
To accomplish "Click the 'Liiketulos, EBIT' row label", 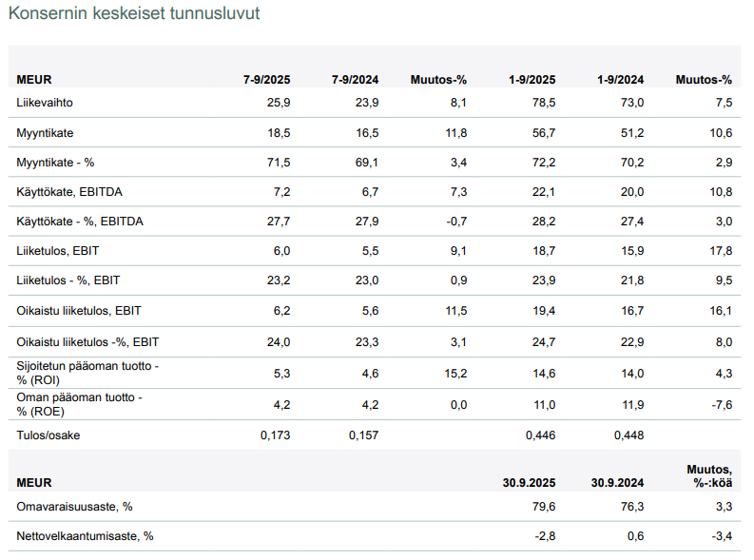I will (x=58, y=251).
